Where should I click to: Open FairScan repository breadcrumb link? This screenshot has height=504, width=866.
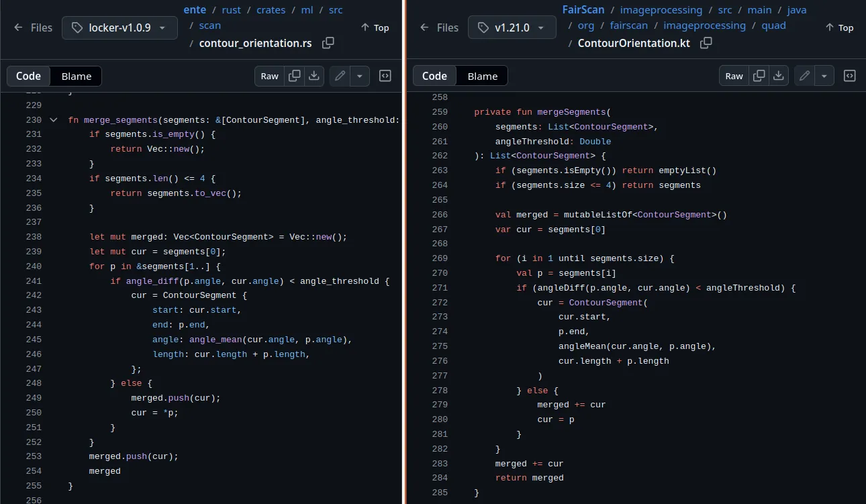[583, 10]
